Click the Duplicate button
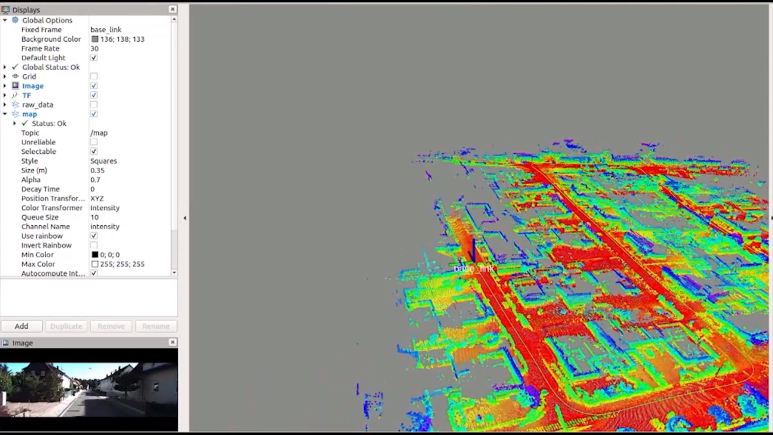This screenshot has width=773, height=435. pyautogui.click(x=66, y=326)
